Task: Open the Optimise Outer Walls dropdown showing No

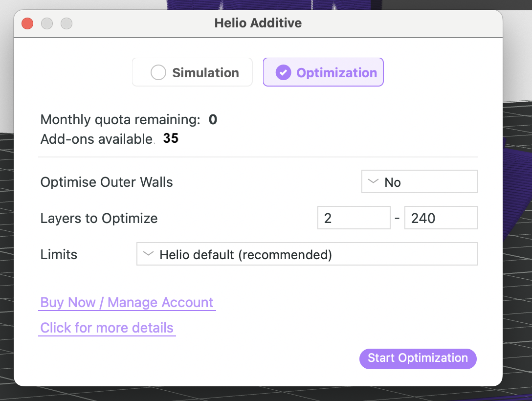Action: (x=419, y=181)
